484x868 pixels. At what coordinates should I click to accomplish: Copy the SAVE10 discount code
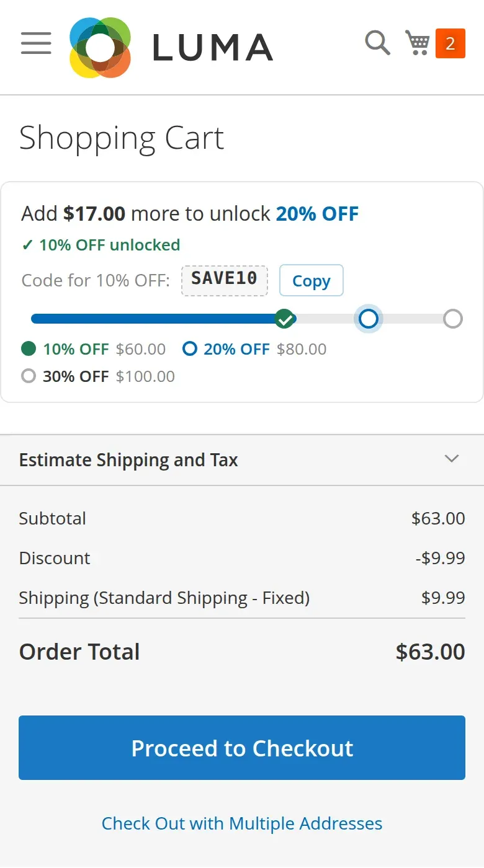click(x=311, y=280)
